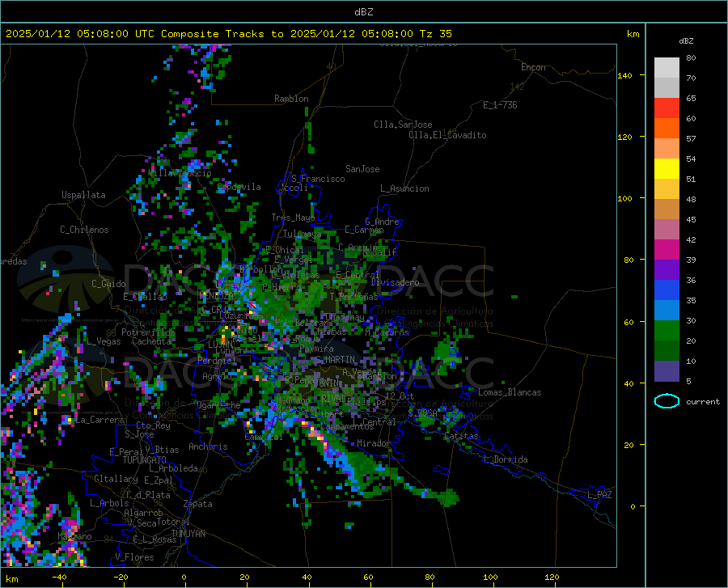Click the 'Mirador' map label

[x=373, y=443]
